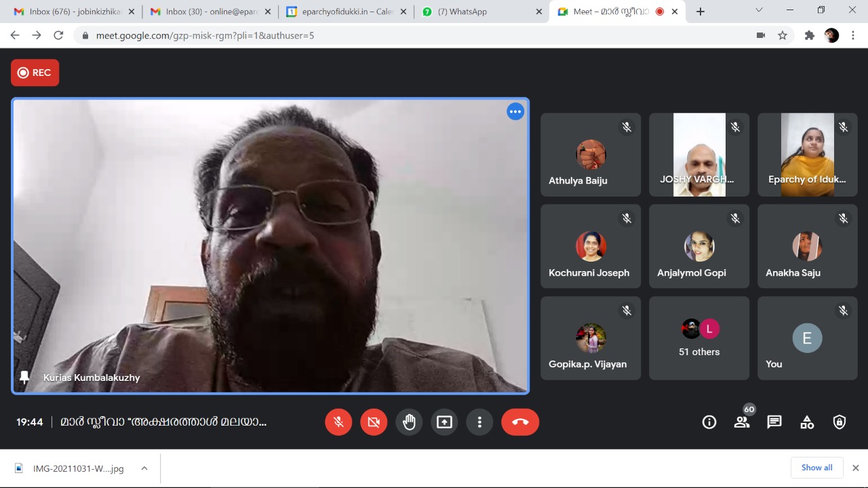
Task: Expand the downloaded IMG file options chevron
Action: [144, 468]
